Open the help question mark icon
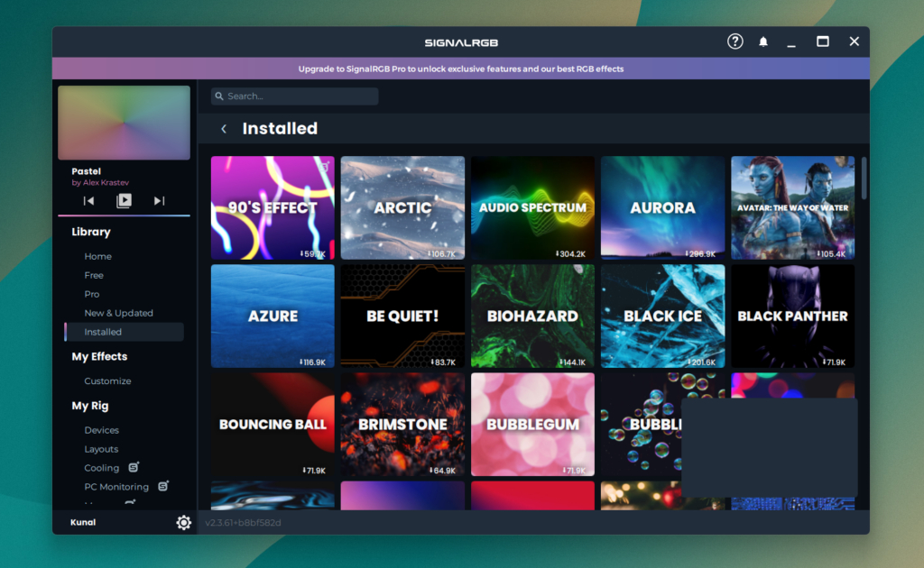Screen dimensions: 924x568 pos(735,41)
